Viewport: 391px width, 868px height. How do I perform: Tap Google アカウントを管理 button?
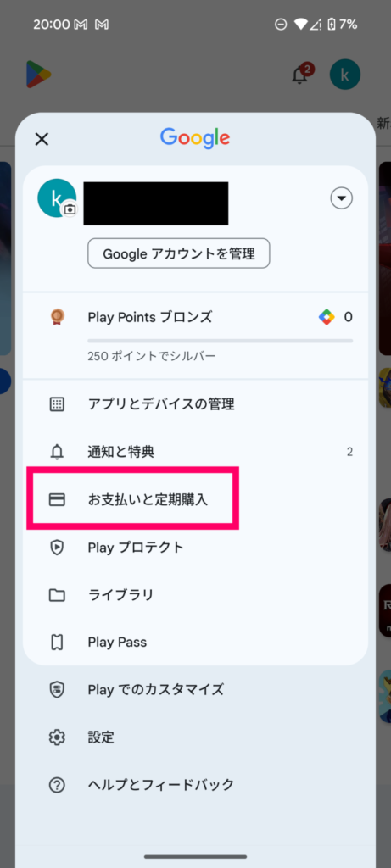(x=179, y=253)
